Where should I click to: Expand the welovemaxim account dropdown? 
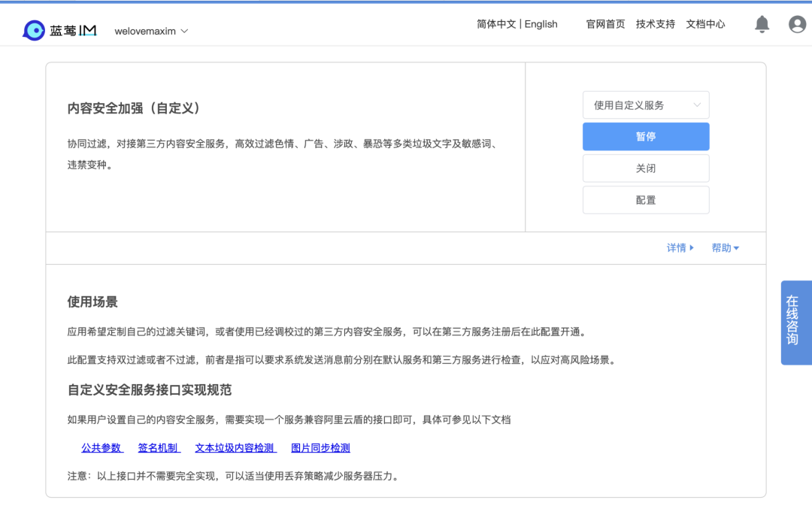point(150,31)
